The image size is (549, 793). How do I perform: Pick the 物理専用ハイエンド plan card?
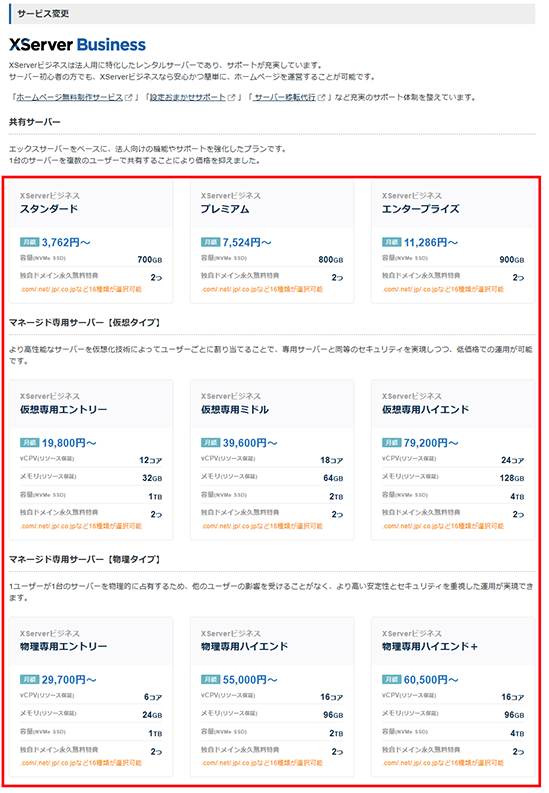pos(272,696)
